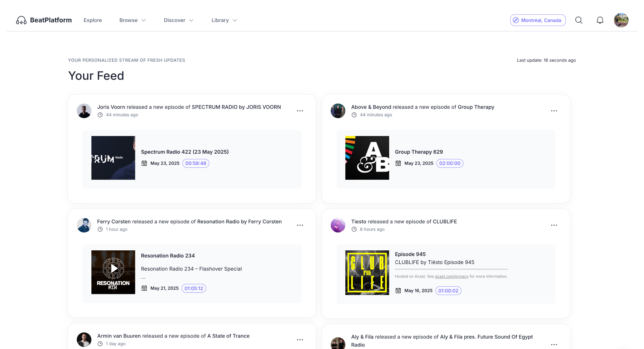Image resolution: width=644 pixels, height=349 pixels.
Task: Click the calendar icon beside Spectrum Radio 422 date
Action: [144, 163]
